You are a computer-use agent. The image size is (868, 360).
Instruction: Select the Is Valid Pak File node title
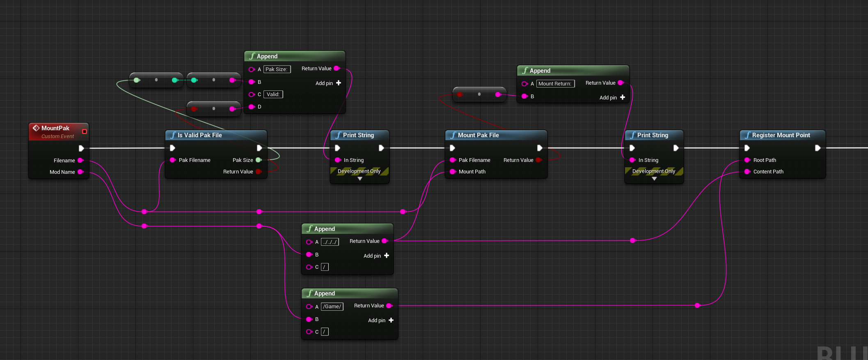(199, 135)
